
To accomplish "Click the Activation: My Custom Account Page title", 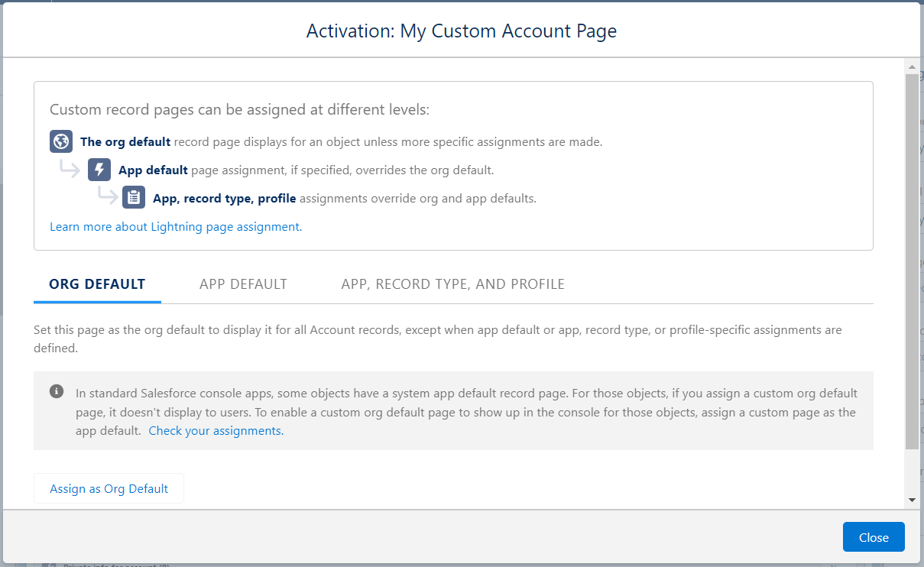I will pos(461,31).
